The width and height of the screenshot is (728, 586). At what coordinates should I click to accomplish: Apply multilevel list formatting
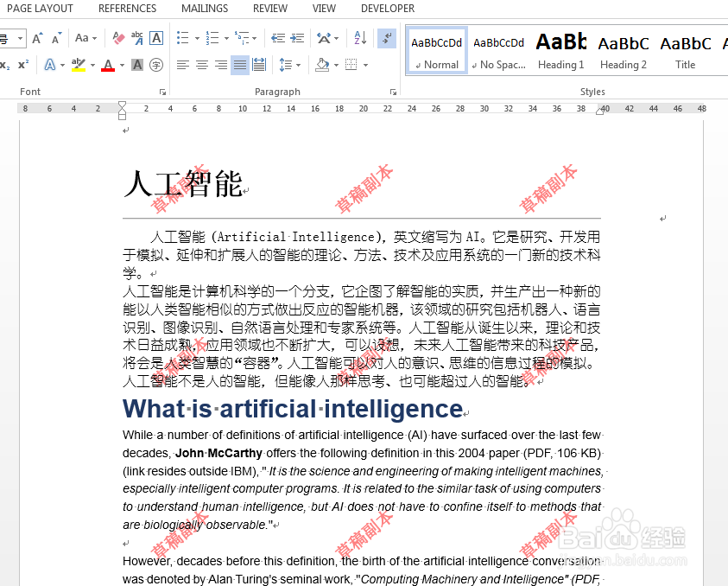tap(242, 38)
